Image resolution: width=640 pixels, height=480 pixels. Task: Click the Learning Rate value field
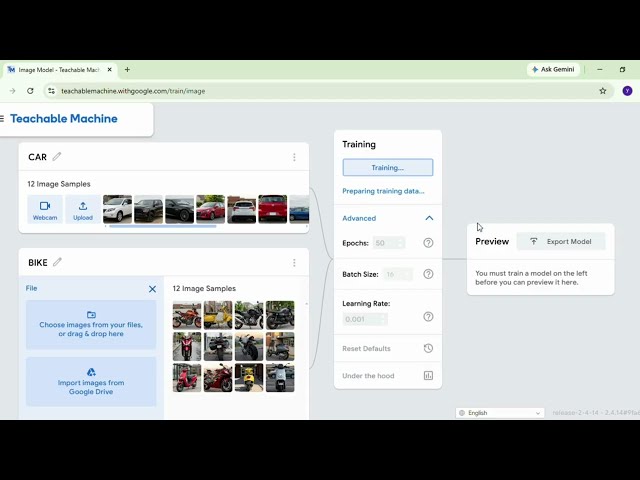(365, 319)
